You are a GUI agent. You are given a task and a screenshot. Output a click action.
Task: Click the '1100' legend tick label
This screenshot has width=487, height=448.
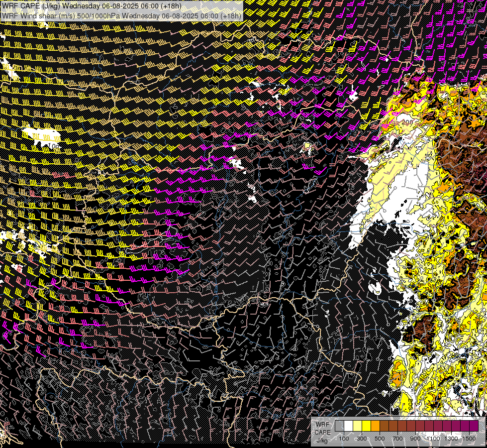click(433, 439)
